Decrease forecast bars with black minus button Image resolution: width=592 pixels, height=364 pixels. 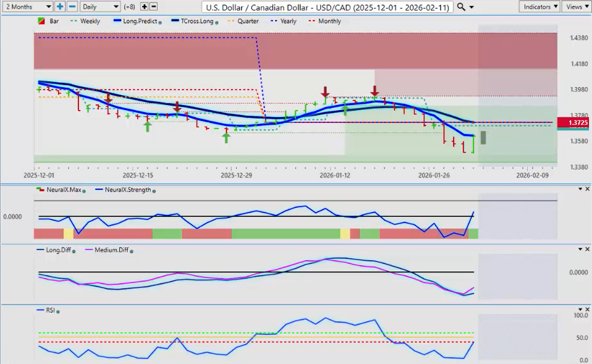pyautogui.click(x=153, y=6)
